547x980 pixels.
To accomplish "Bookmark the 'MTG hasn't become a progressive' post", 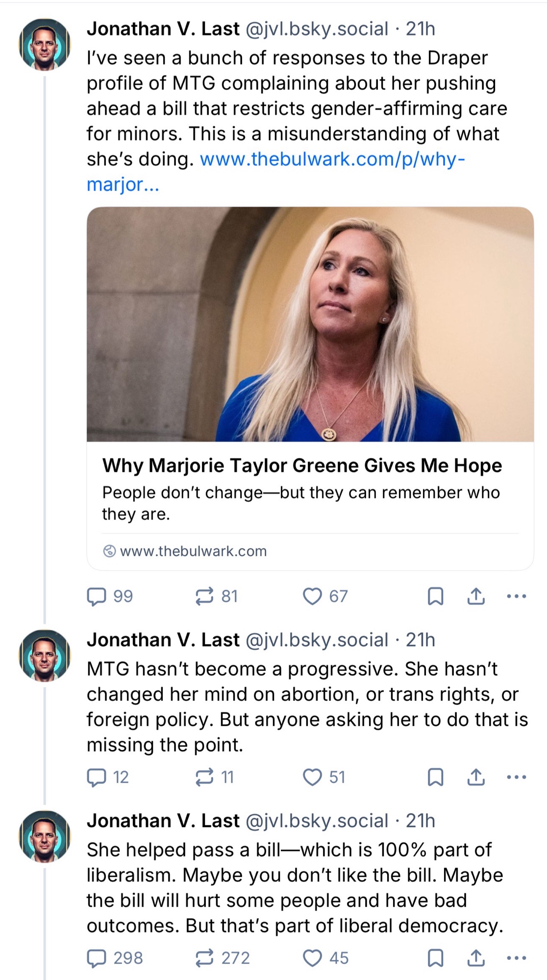I will pos(436,777).
